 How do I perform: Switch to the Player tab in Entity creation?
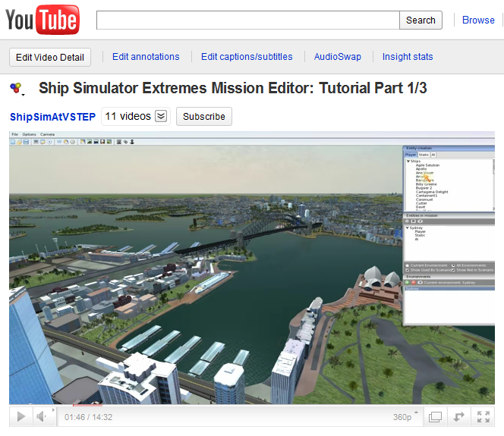pyautogui.click(x=411, y=155)
